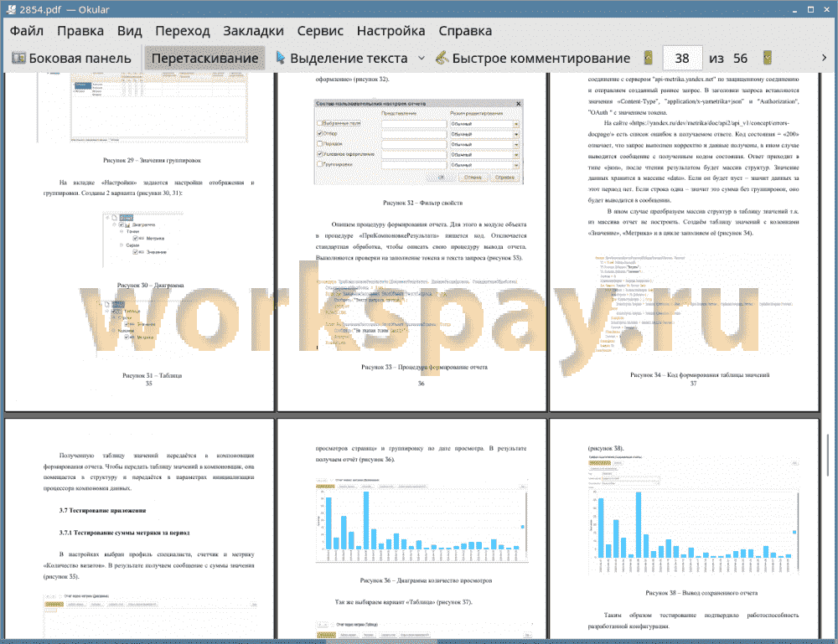Activate Перетаскивание browse mode
This screenshot has height=644, width=838.
204,59
